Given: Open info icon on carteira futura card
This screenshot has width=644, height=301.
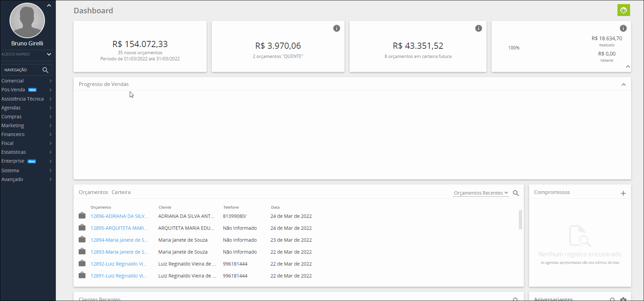Looking at the screenshot, I should coord(479,28).
